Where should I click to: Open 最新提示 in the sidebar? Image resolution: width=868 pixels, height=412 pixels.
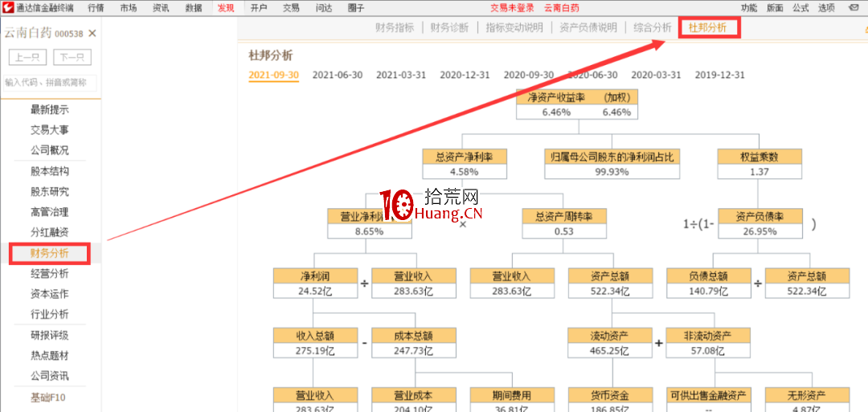[50, 110]
